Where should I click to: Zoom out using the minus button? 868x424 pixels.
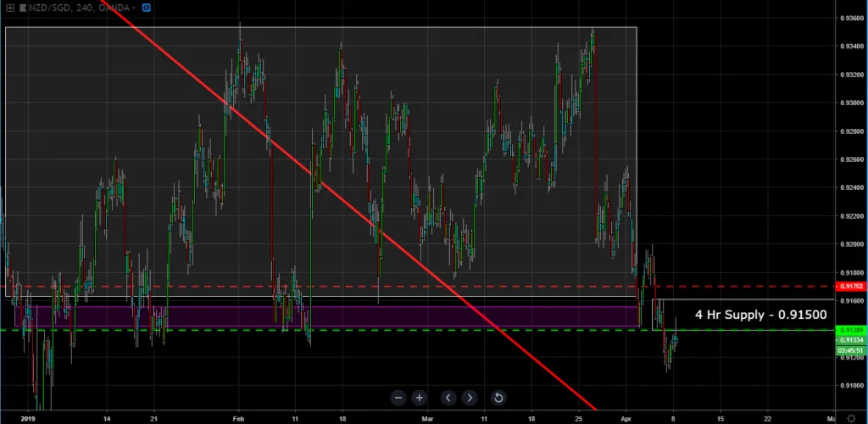click(398, 398)
